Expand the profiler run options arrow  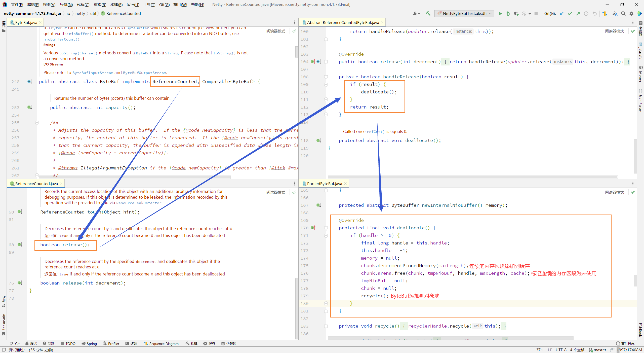pos(530,14)
